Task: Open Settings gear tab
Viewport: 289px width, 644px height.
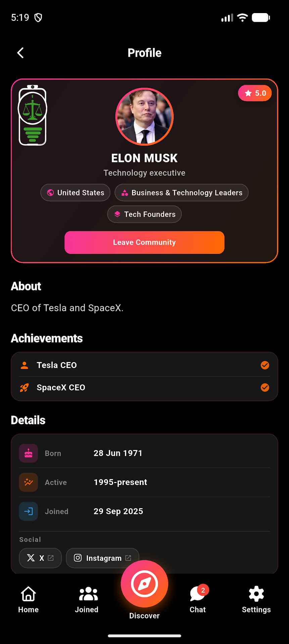Action: click(256, 600)
